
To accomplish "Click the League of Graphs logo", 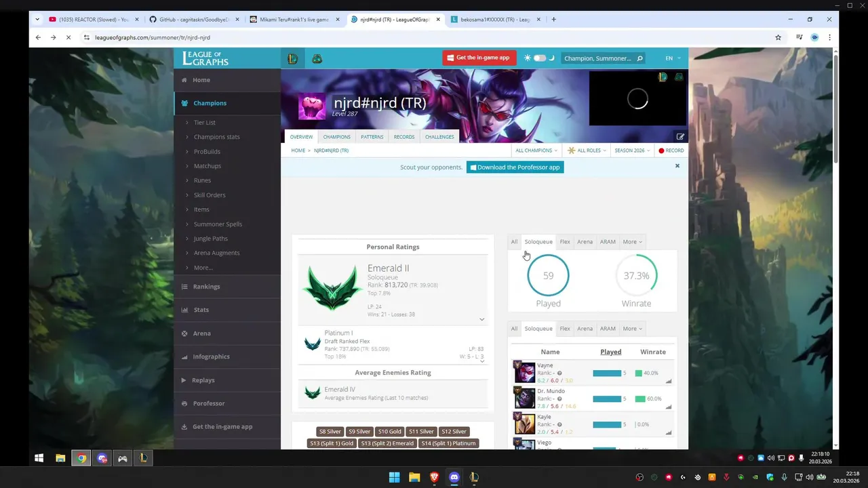I will click(x=205, y=58).
